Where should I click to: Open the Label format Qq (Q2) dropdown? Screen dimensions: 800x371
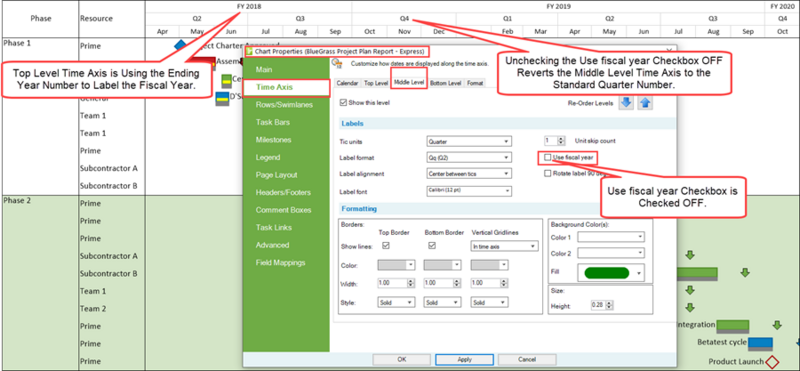point(469,157)
